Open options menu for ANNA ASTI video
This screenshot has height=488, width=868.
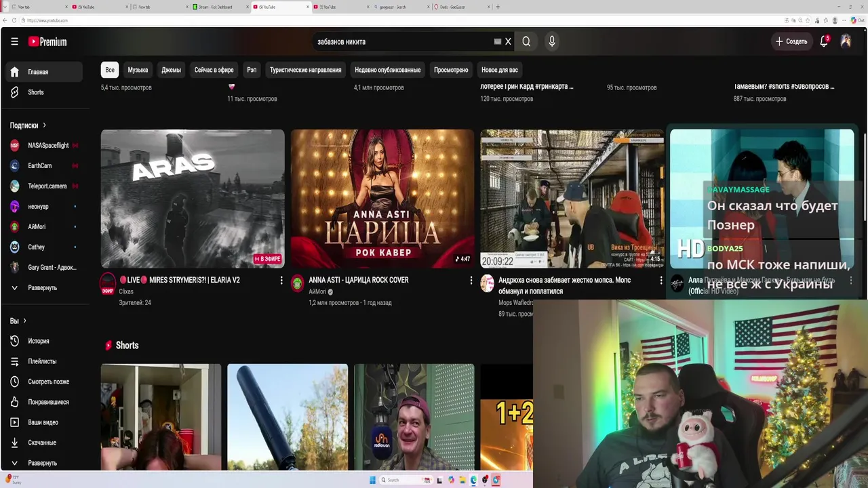tap(471, 280)
